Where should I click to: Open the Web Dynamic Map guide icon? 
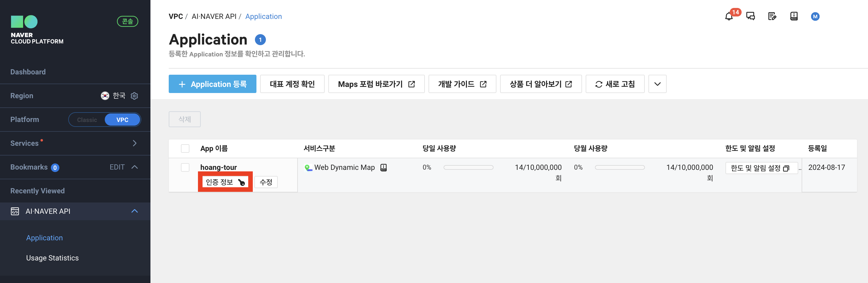point(383,168)
